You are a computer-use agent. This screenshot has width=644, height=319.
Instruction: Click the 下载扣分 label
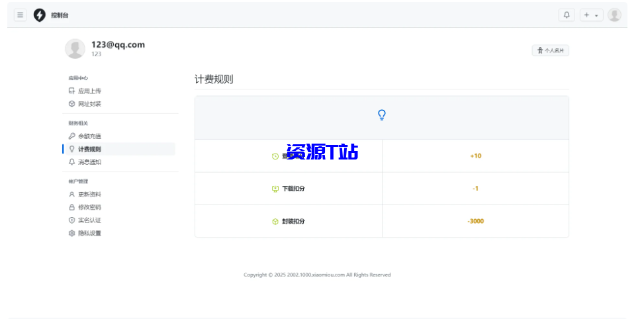pyautogui.click(x=293, y=189)
